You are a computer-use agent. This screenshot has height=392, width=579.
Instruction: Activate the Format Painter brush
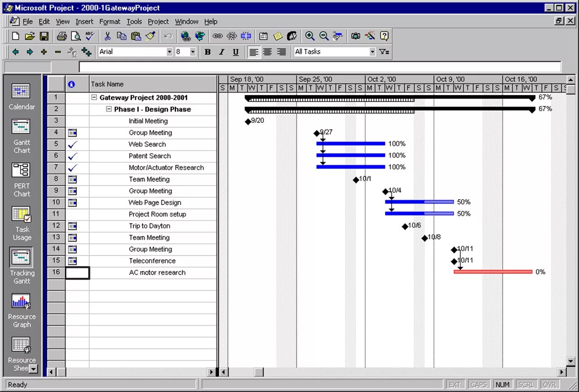pyautogui.click(x=150, y=36)
